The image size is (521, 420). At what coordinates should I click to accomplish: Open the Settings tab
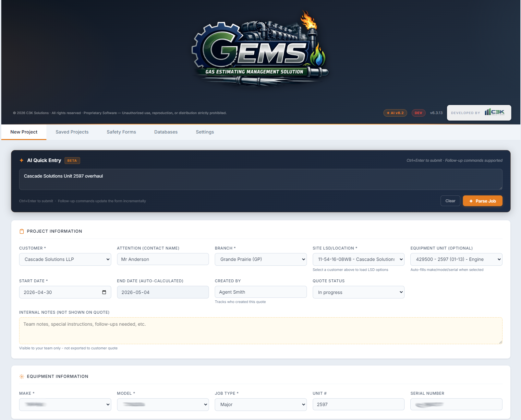coord(205,132)
